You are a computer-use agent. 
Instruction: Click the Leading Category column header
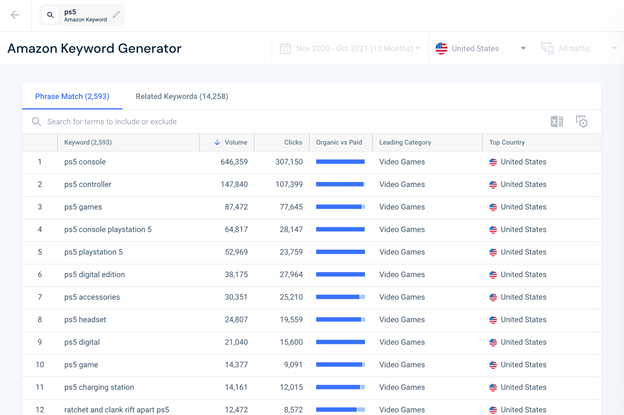click(405, 143)
